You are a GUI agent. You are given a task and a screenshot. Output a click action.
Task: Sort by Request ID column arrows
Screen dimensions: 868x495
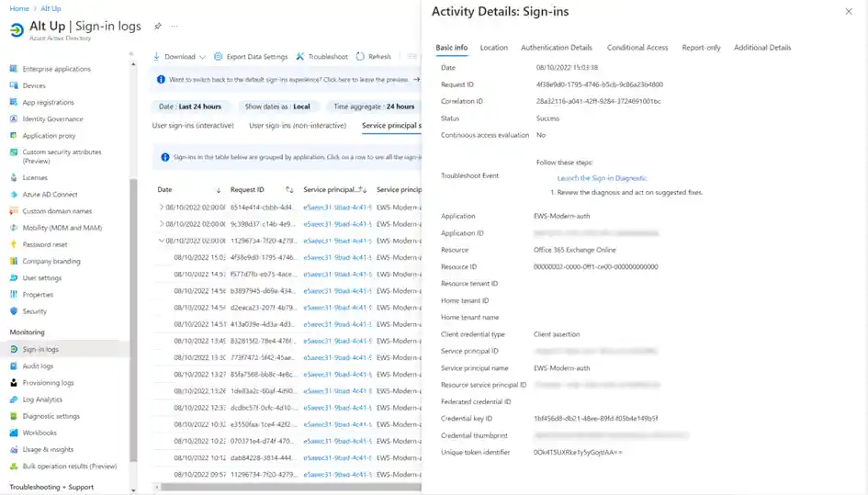pos(289,189)
